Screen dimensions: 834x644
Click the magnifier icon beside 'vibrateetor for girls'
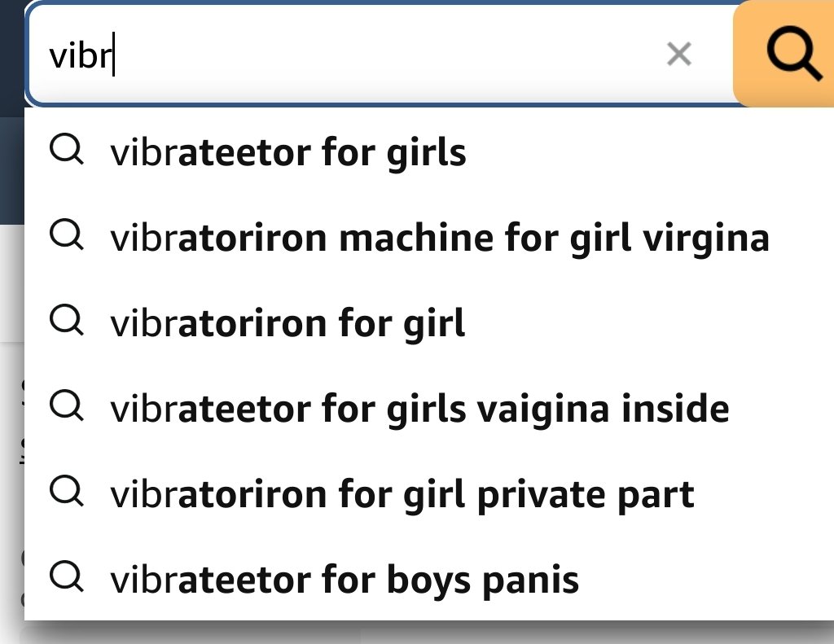(x=67, y=151)
